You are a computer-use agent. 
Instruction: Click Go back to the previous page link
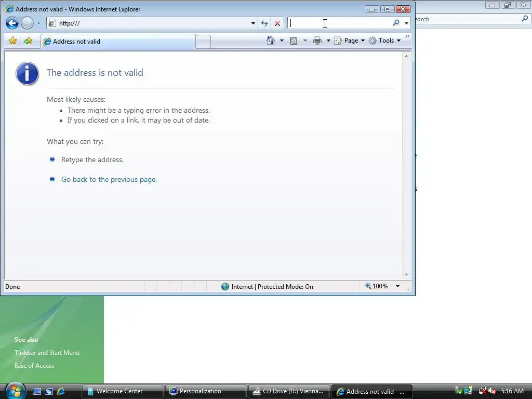[109, 179]
